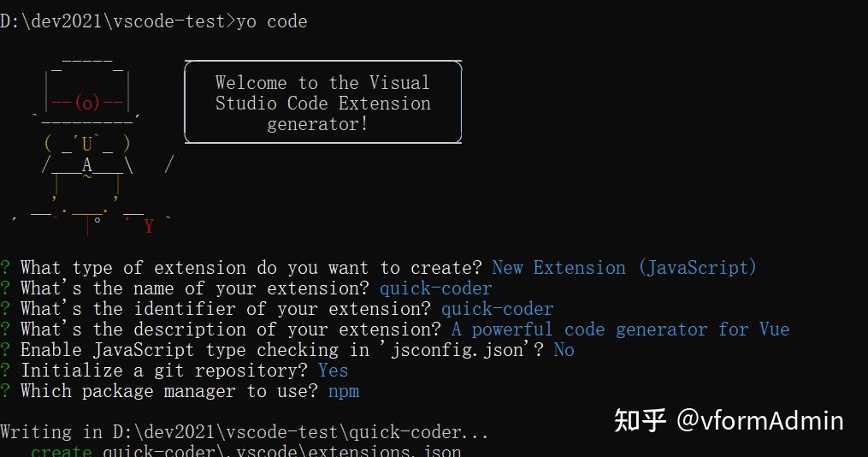
Task: Click the Welcome to Visual Studio Code banner
Action: pos(322,103)
